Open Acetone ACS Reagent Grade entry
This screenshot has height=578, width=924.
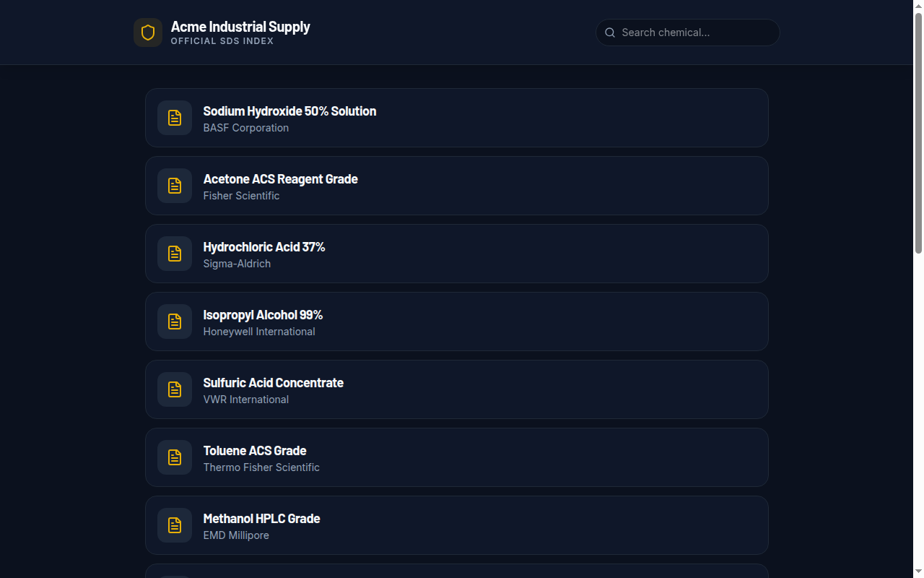tap(280, 179)
